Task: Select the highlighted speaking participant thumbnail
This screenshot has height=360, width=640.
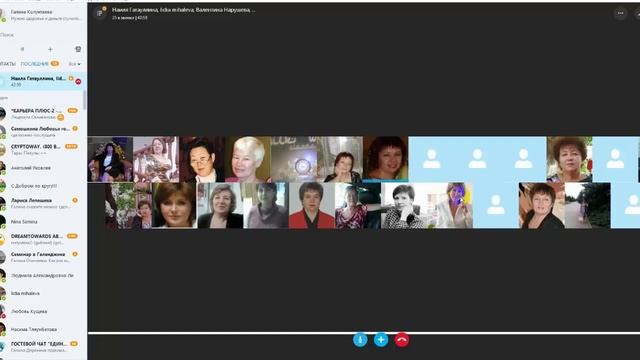Action: click(385, 159)
